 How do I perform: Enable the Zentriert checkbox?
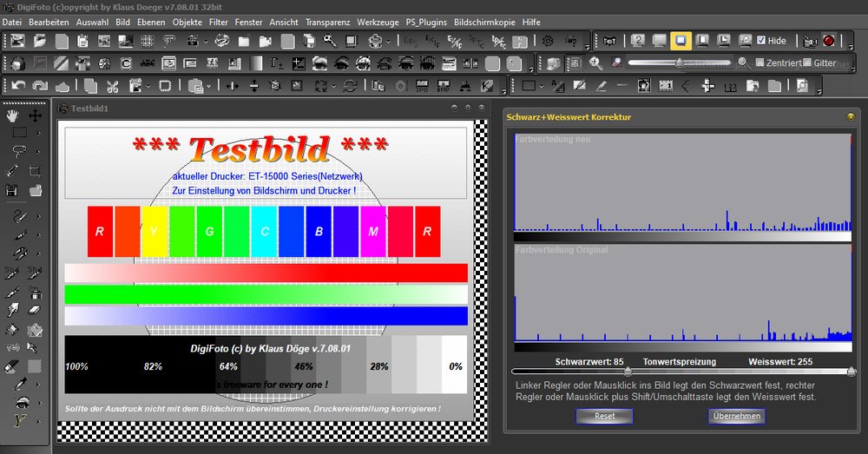click(760, 63)
